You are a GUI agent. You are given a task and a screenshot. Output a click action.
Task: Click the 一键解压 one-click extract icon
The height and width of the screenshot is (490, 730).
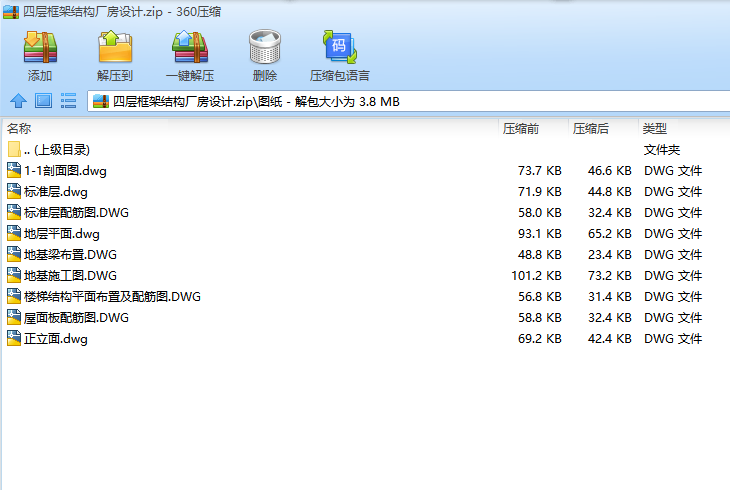[190, 47]
